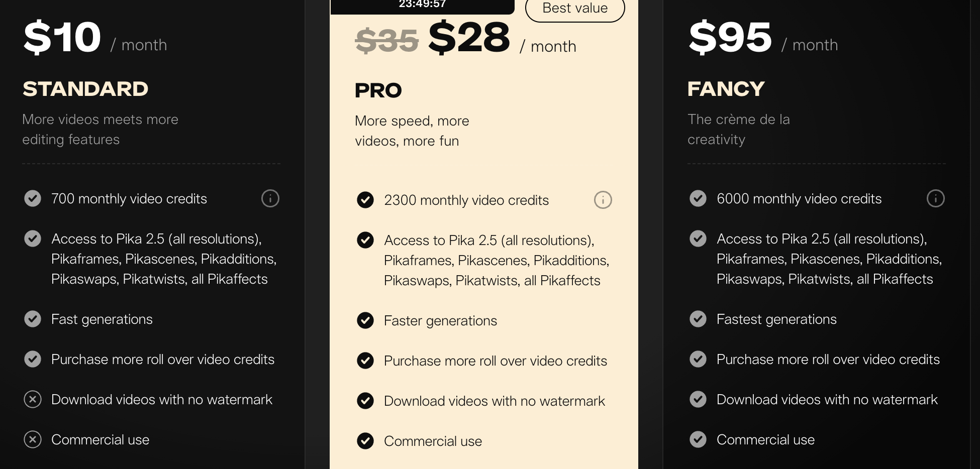Click Fancy Commercial use checkmark icon
Screen dimensions: 980x469
698,439
